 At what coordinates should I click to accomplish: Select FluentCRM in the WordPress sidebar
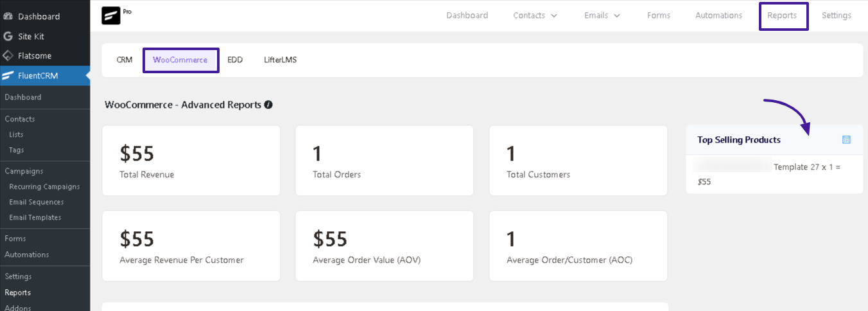(x=45, y=76)
